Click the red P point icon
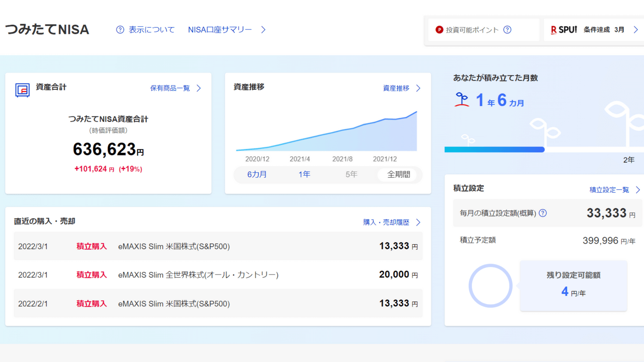This screenshot has width=644, height=362. 439,30
